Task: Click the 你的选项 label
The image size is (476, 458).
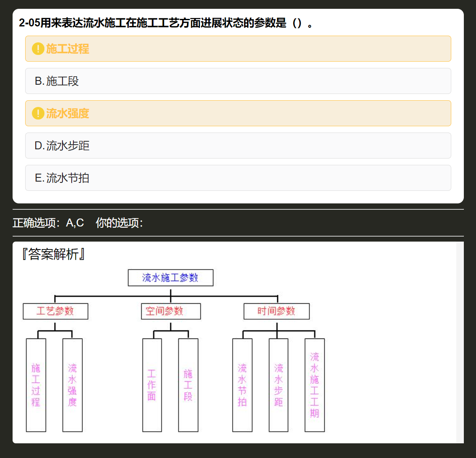Action: point(119,223)
